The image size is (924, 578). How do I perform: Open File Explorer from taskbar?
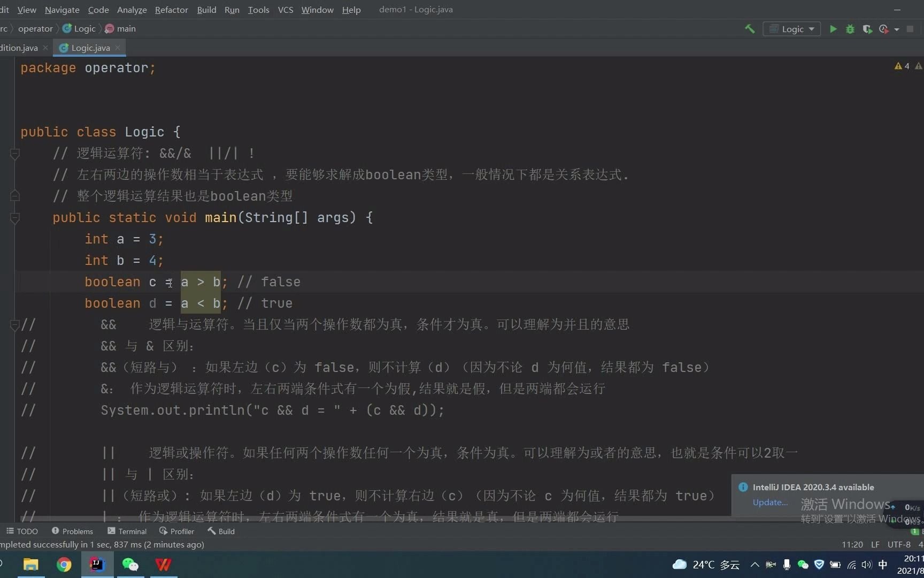(31, 565)
